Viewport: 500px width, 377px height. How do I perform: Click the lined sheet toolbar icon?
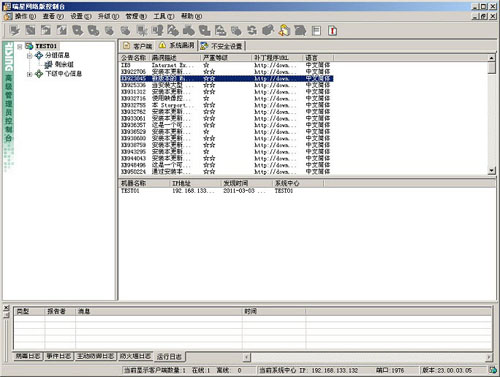[316, 31]
